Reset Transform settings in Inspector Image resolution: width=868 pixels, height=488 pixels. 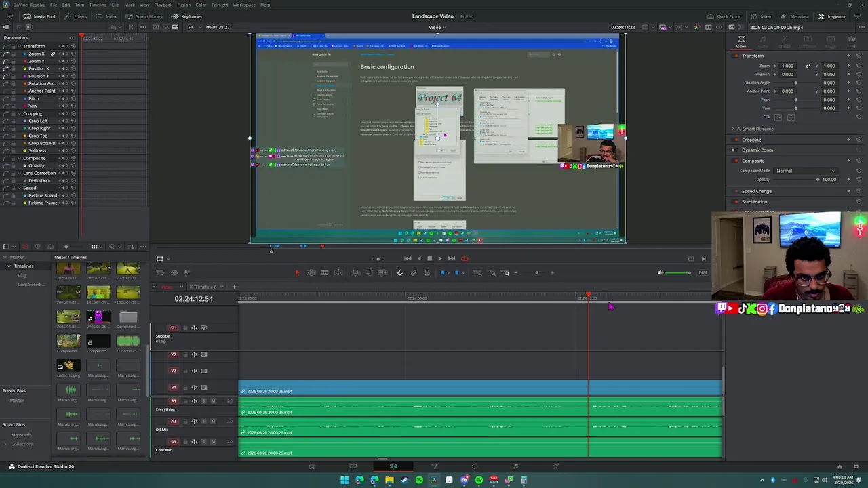click(x=859, y=56)
